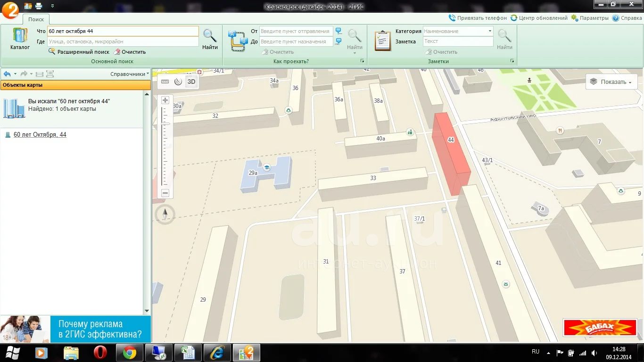Image resolution: width=644 pixels, height=362 pixels.
Task: Click Очистить in the Заметки group
Action: coord(441,52)
